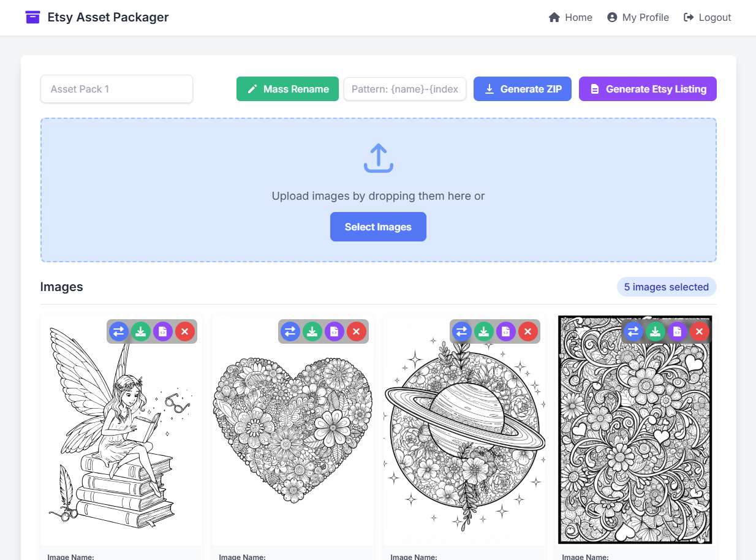Viewport: 756px width, 560px height.
Task: Click the purple file icon on the fairy image
Action: [162, 331]
